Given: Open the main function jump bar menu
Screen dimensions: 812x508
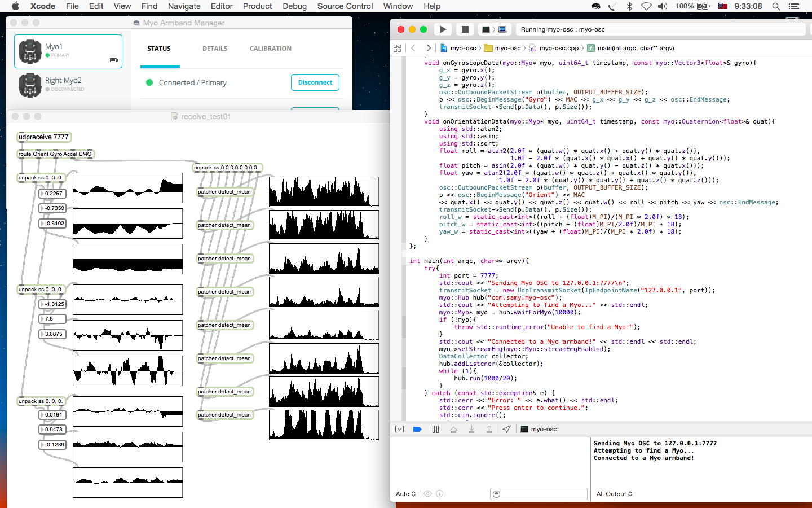Looking at the screenshot, I should [x=635, y=48].
